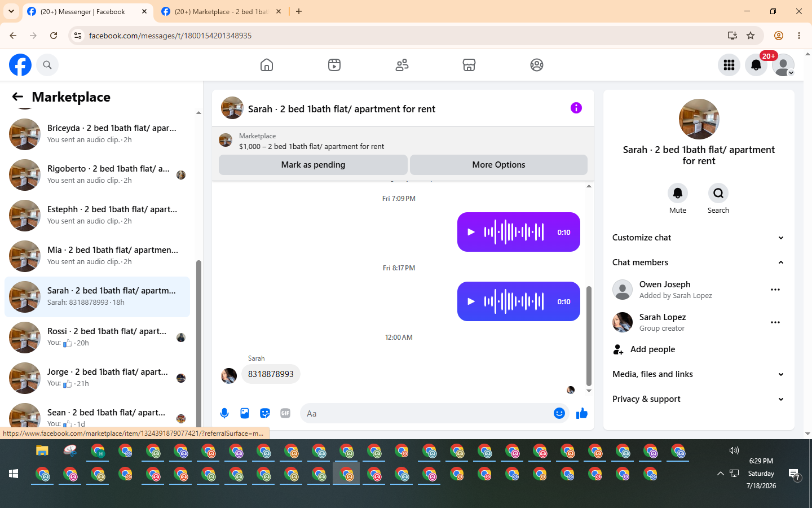Open the $1,000 Marketplace listing link
The width and height of the screenshot is (812, 508).
311,146
